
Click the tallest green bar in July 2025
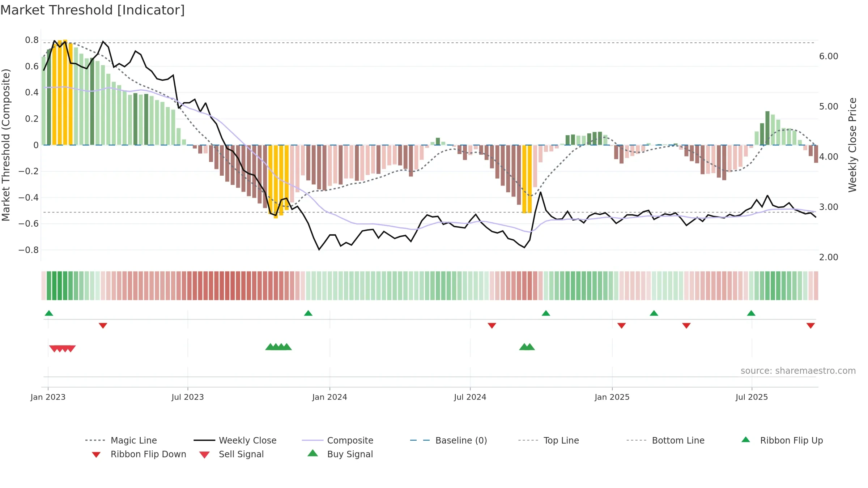(x=767, y=128)
